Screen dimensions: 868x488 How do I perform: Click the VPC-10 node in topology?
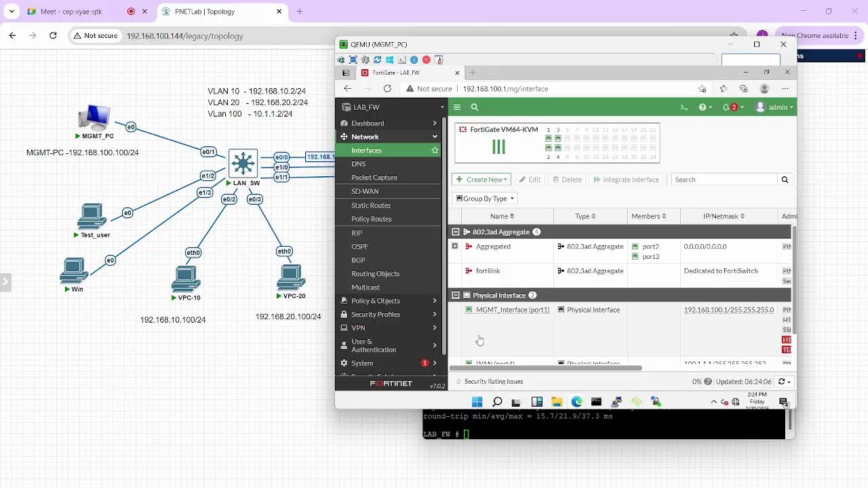point(185,279)
